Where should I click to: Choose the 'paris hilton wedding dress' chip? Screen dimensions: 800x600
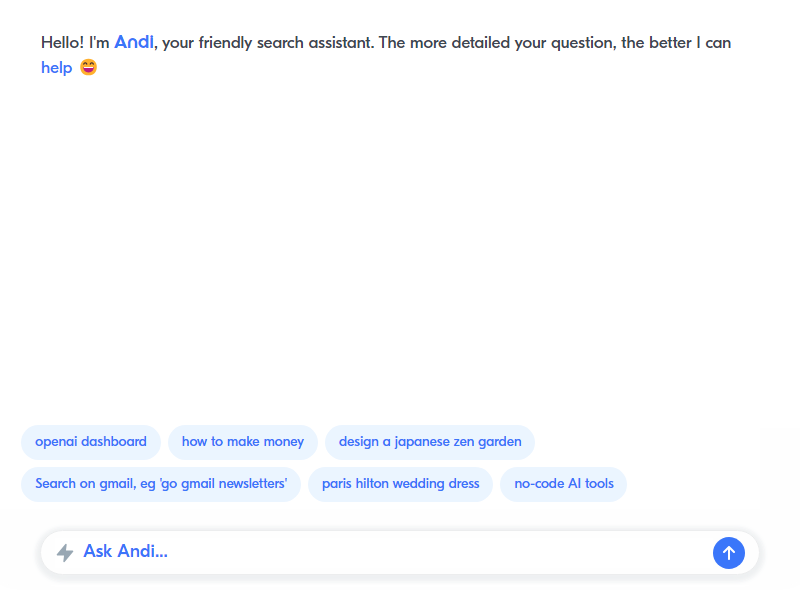401,484
